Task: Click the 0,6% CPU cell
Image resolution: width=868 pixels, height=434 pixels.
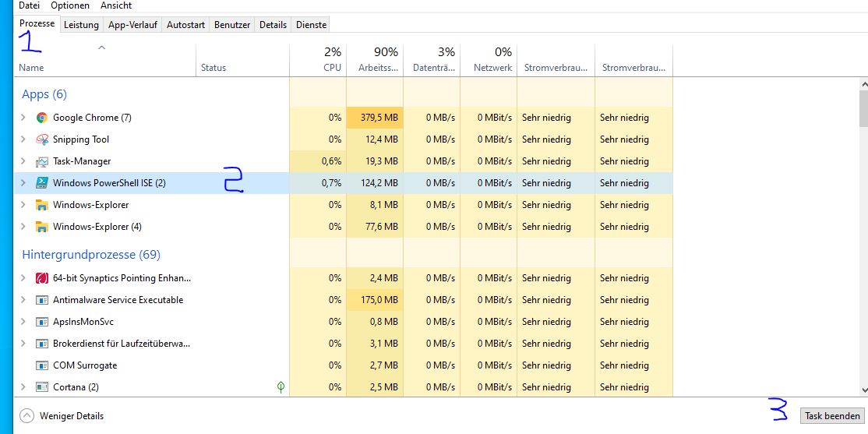Action: 318,161
